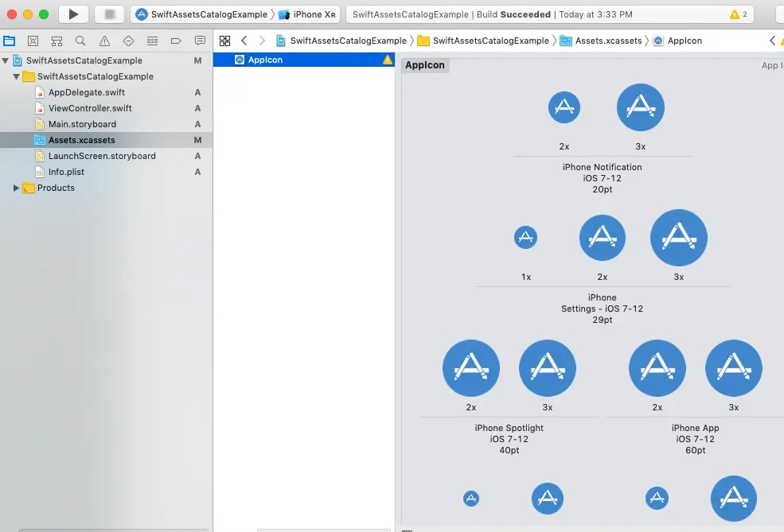Screen dimensions: 784x532
Task: Select the Products folder row
Action: [106, 188]
